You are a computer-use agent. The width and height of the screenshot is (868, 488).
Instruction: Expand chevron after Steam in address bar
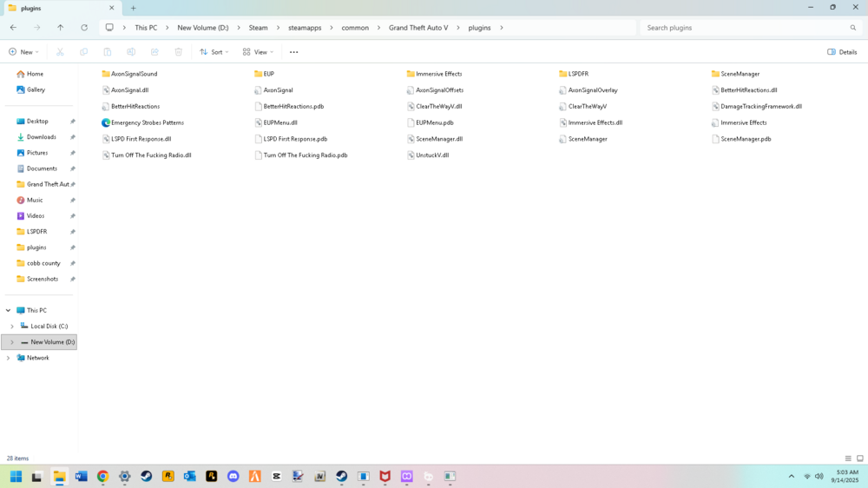click(278, 28)
